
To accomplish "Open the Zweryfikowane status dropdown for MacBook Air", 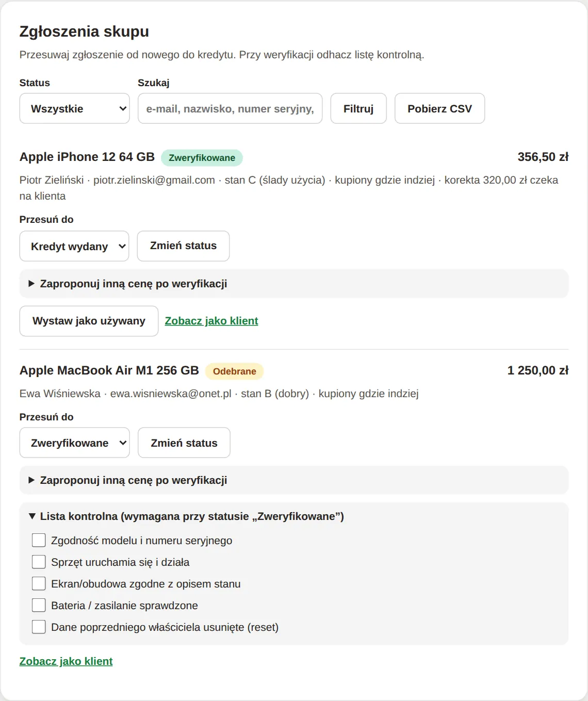I will (x=74, y=443).
